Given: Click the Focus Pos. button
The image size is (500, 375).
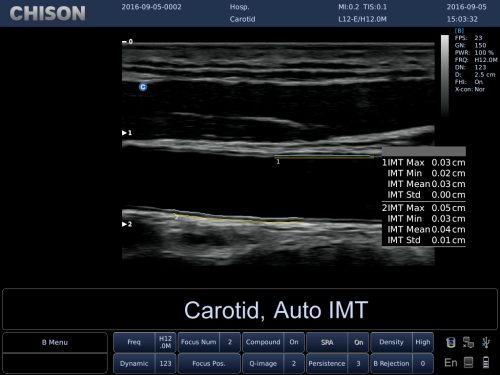Looking at the screenshot, I should coord(209,363).
